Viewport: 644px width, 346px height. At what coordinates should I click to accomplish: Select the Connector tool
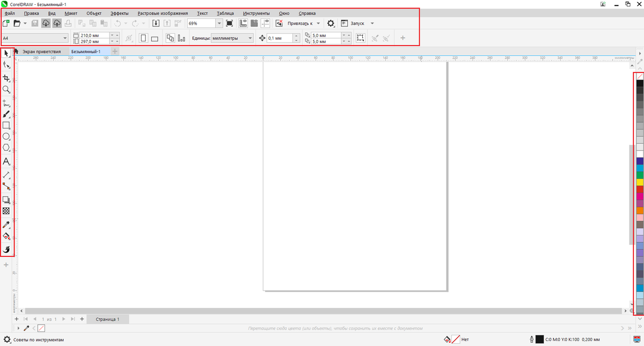click(6, 186)
